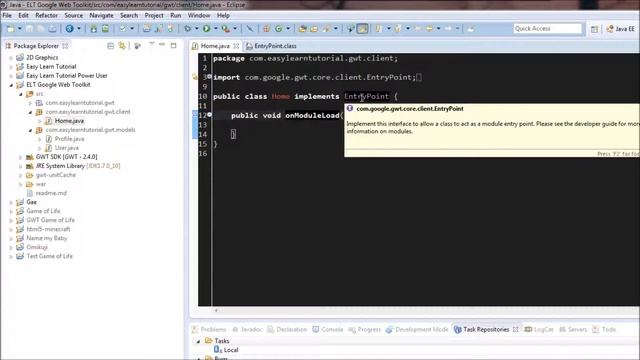Expand the Easy Learn Tutorial project
The width and height of the screenshot is (640, 360).
tap(11, 67)
